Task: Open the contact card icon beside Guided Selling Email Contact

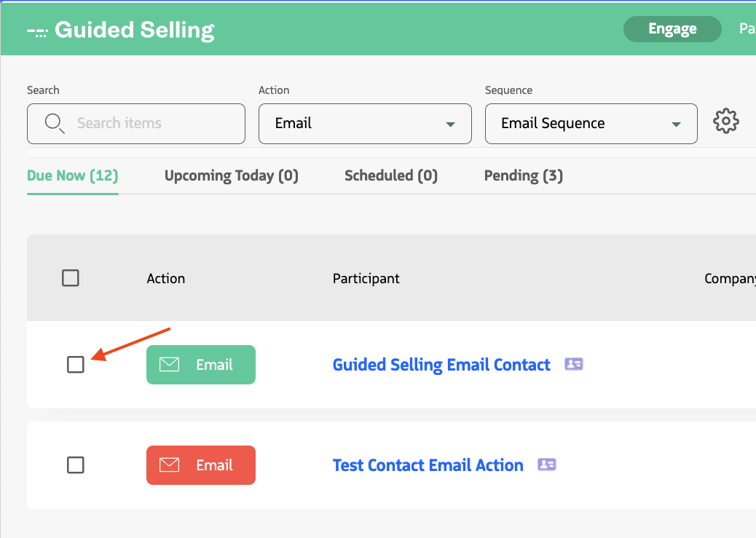Action: tap(574, 364)
